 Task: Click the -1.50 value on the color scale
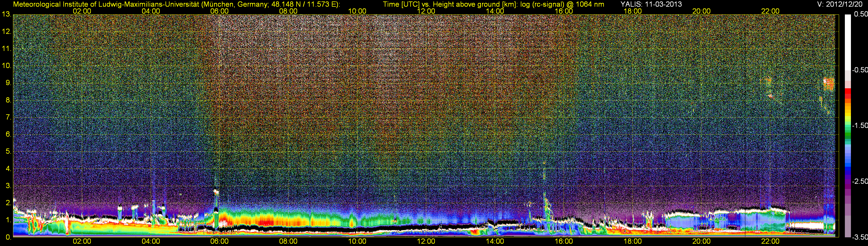tap(860, 125)
